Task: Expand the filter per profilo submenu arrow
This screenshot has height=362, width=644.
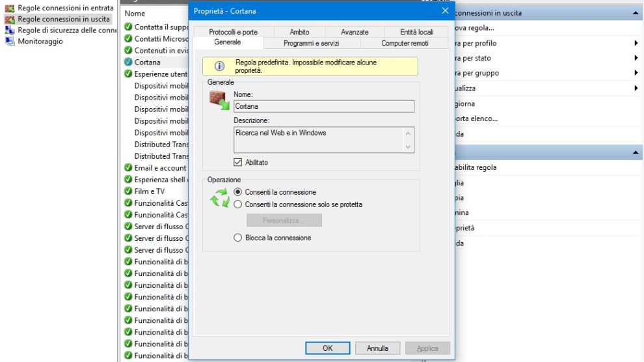Action: [636, 43]
